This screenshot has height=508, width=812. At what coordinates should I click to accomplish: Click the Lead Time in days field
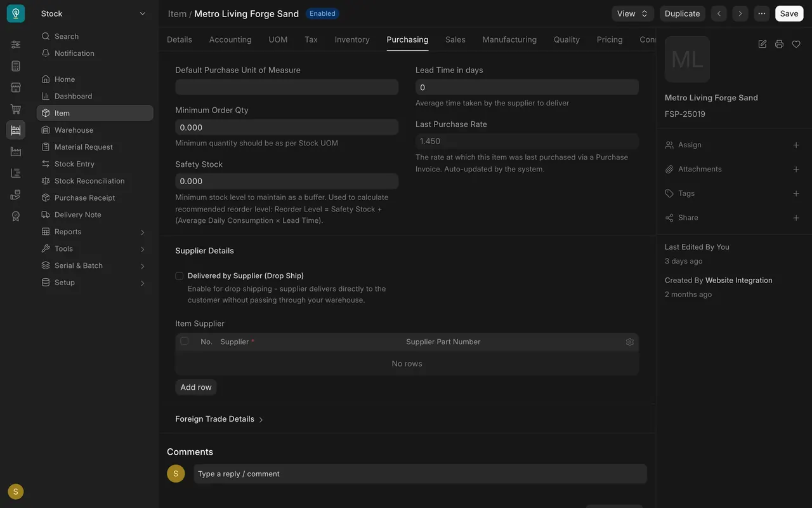(x=527, y=87)
